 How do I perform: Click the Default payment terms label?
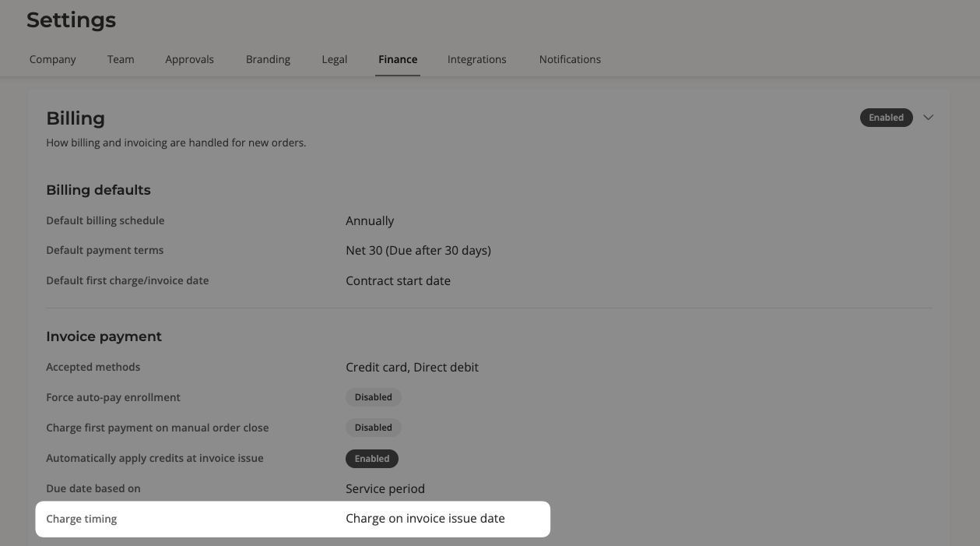105,250
